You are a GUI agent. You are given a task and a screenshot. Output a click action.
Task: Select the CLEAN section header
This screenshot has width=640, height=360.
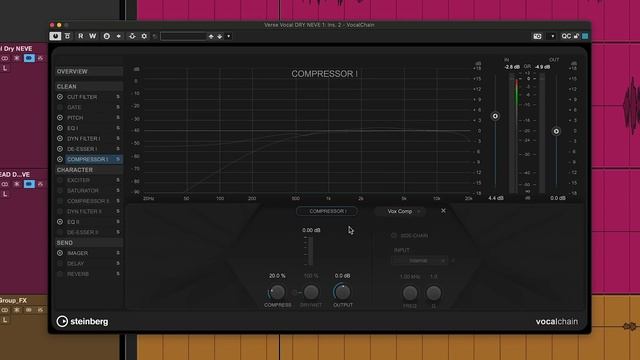[89, 87]
